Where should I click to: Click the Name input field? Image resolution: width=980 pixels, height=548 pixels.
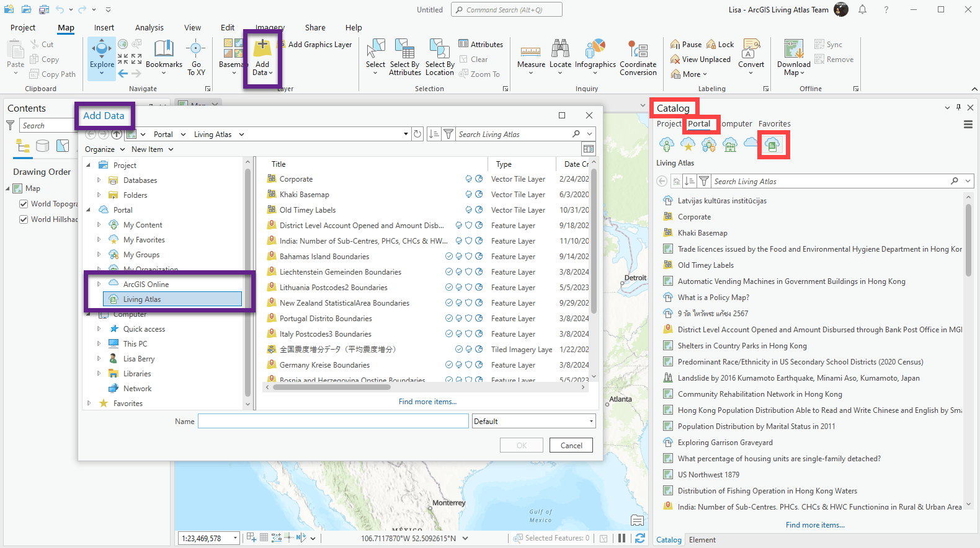pyautogui.click(x=333, y=422)
